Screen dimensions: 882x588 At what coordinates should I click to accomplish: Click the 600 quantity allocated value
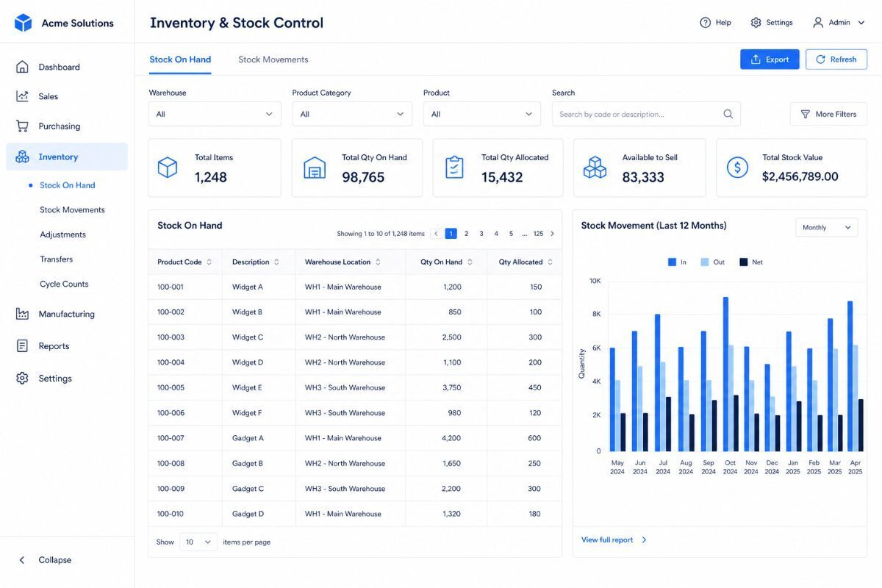pyautogui.click(x=534, y=438)
